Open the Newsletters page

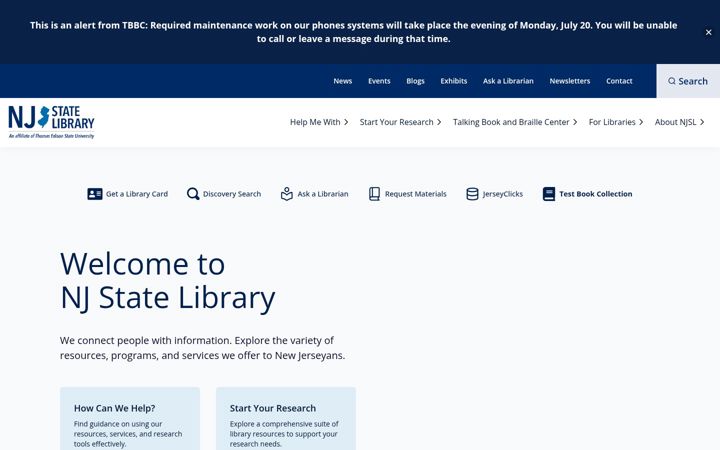569,81
